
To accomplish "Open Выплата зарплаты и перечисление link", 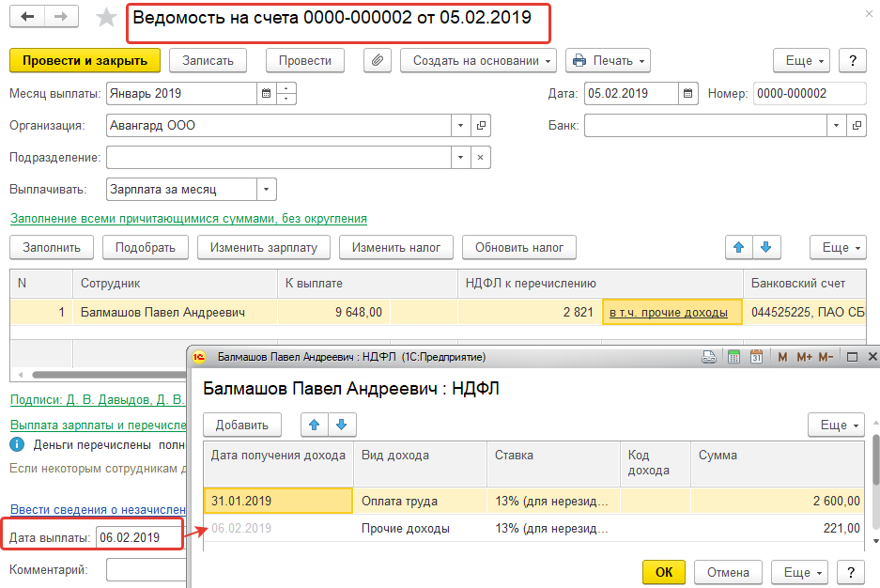I will click(99, 426).
